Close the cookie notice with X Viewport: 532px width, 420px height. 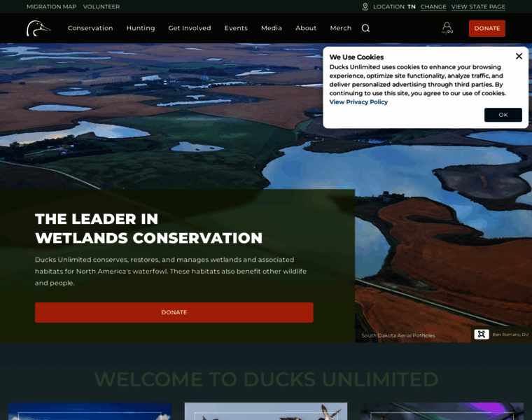[x=519, y=56]
